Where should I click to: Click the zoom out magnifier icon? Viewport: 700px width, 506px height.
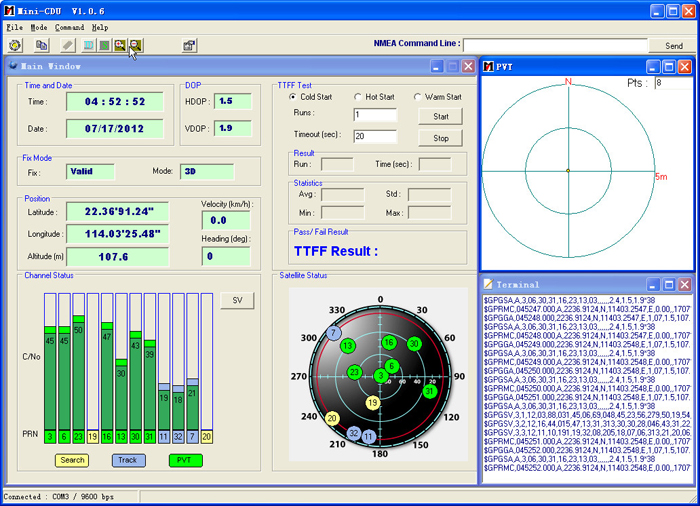[135, 45]
